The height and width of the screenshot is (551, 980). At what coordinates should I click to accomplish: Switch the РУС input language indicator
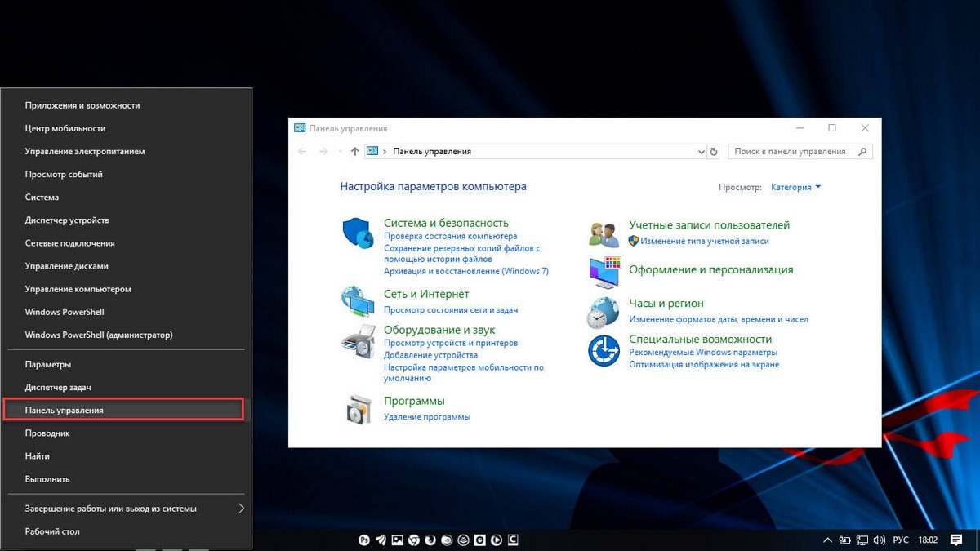900,540
